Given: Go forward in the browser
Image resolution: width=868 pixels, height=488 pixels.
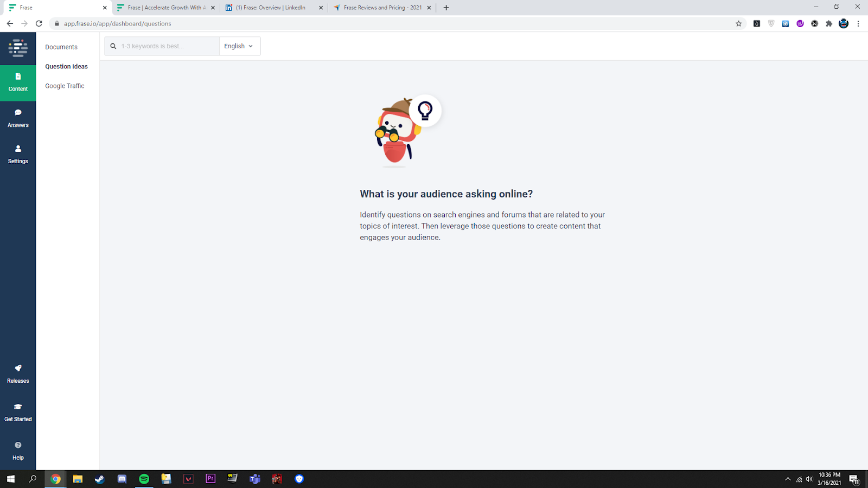Looking at the screenshot, I should point(24,23).
